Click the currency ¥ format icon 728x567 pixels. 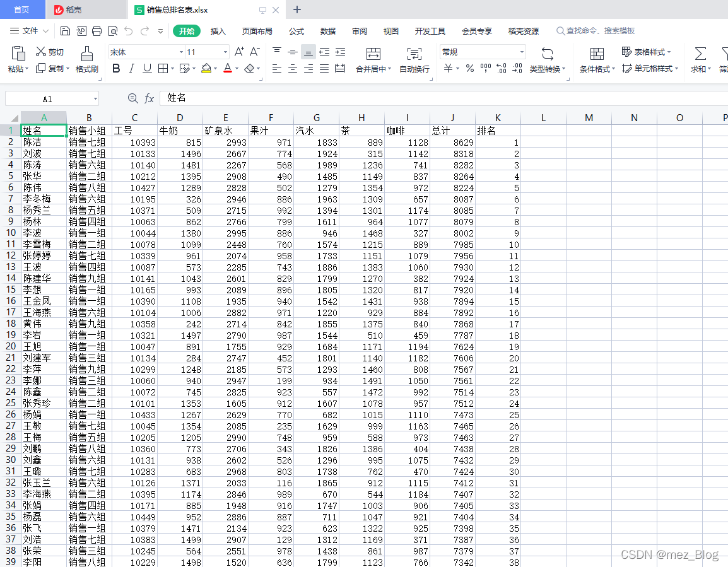(x=448, y=69)
